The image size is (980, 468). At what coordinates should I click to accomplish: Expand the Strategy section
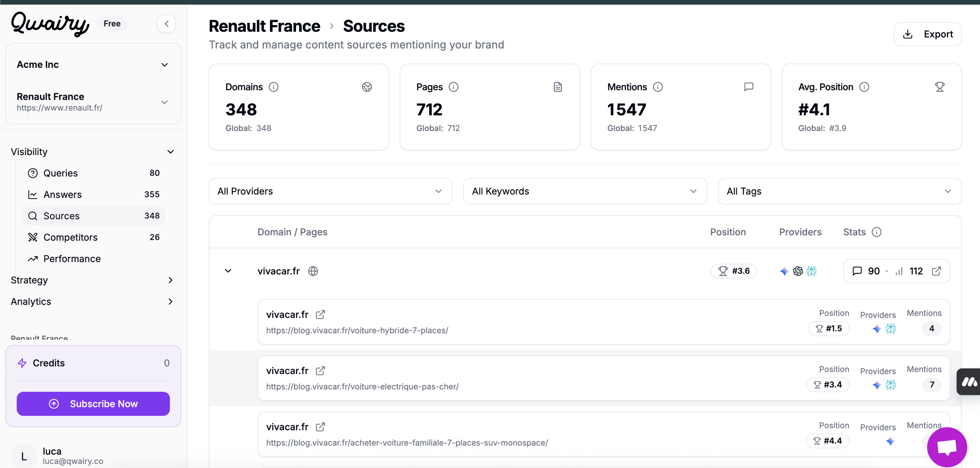(93, 280)
